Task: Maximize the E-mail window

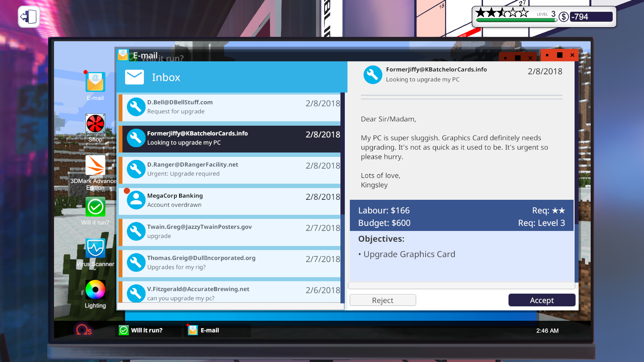Action: (x=560, y=55)
